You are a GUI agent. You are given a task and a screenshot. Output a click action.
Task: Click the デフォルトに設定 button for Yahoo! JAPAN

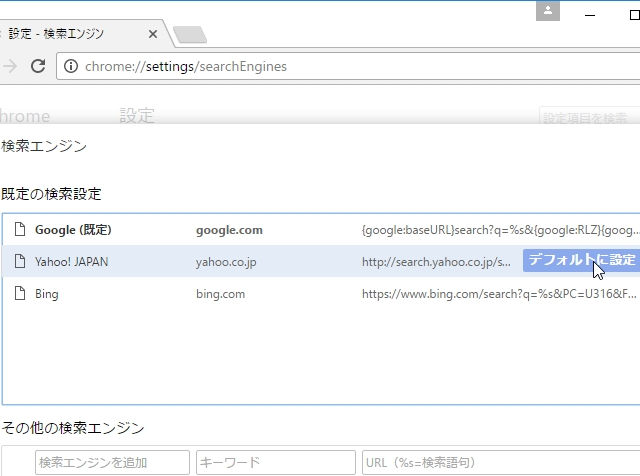click(x=581, y=260)
